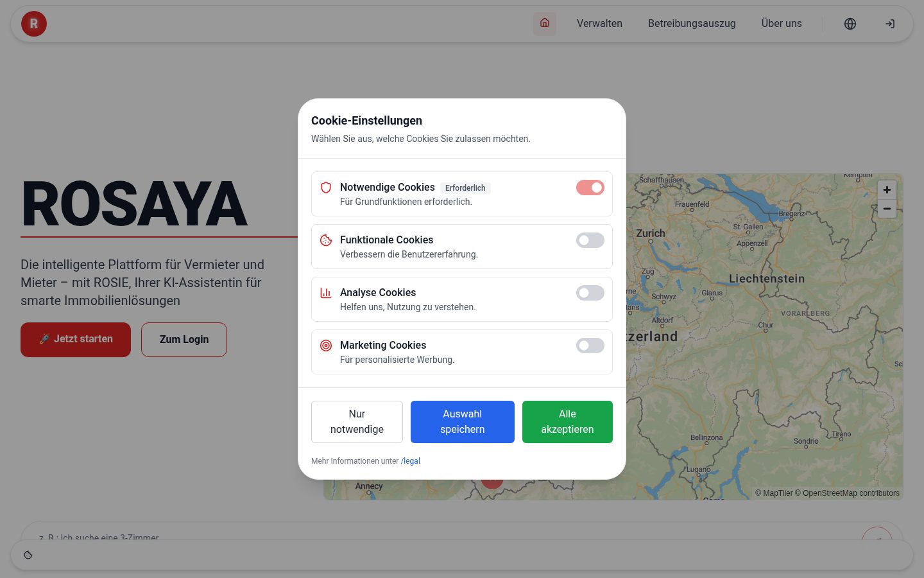Zoom out the map with minus button
The height and width of the screenshot is (578, 924).
point(887,209)
